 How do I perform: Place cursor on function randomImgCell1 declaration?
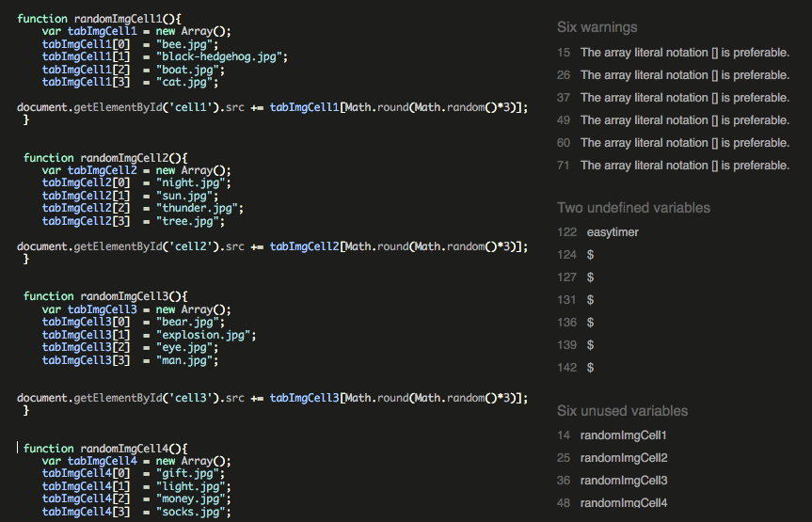(100, 19)
